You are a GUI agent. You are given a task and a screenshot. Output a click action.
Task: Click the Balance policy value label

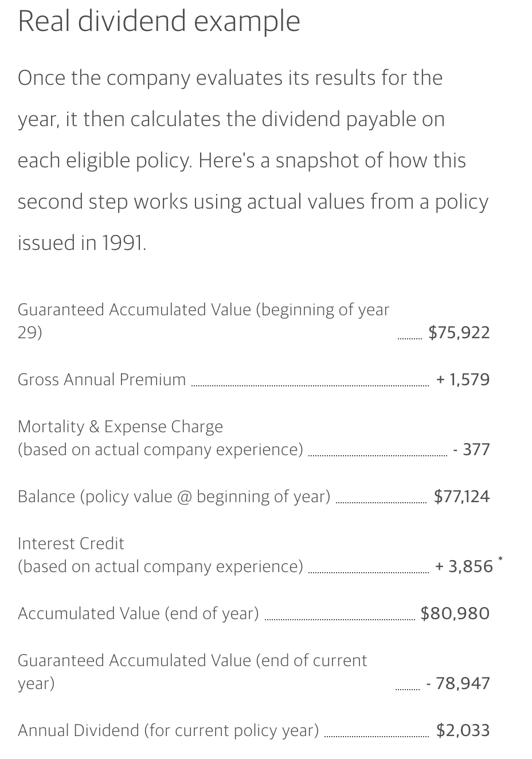(x=174, y=496)
